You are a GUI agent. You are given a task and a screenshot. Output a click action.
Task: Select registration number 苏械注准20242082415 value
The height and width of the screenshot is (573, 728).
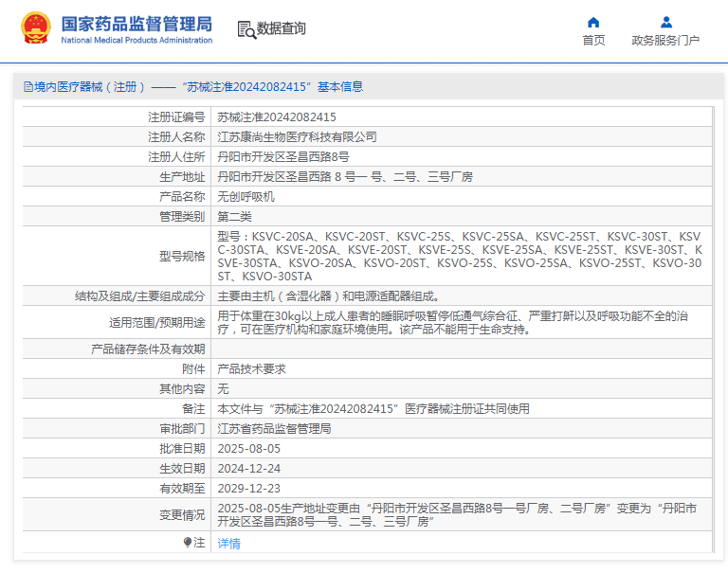277,117
